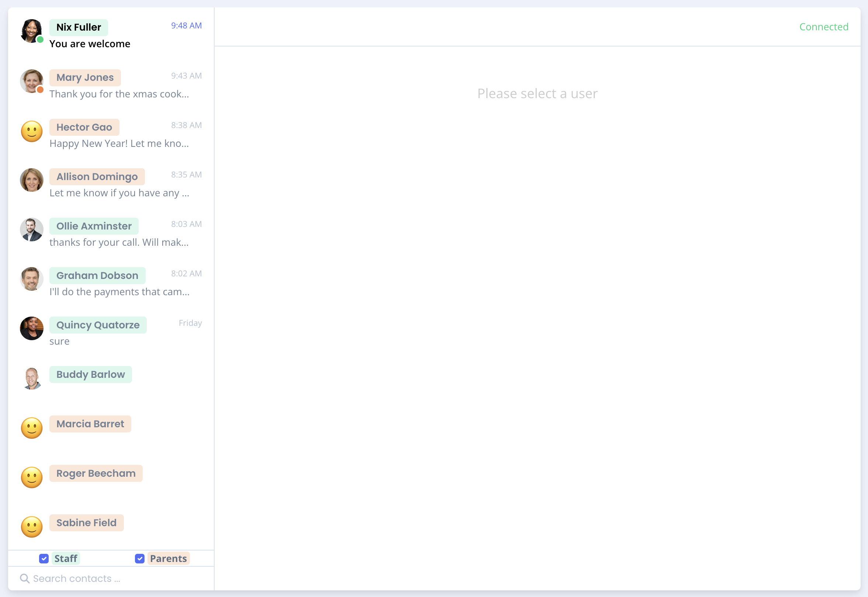Uncheck the Parents filter checkbox

coord(139,559)
